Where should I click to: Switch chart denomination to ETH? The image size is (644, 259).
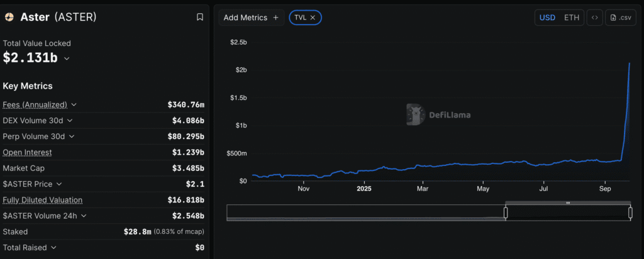coord(572,18)
